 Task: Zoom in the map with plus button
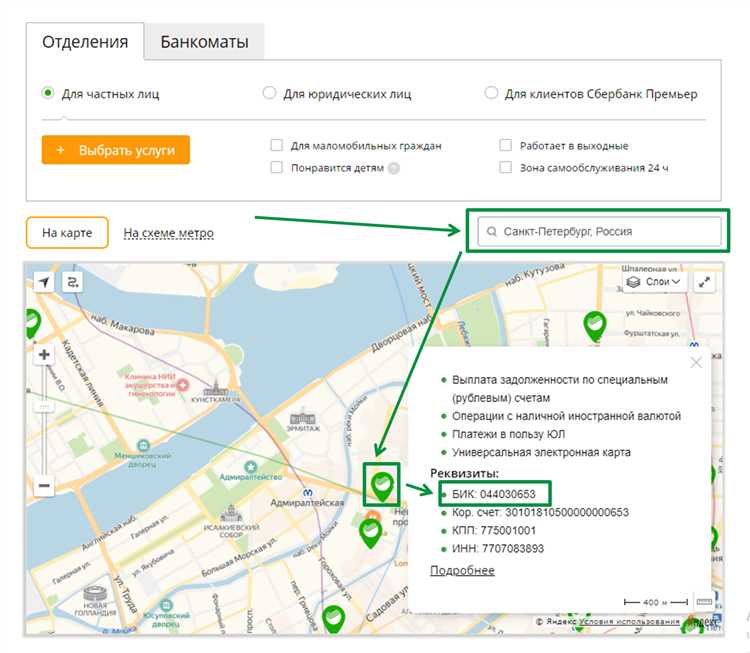[44, 355]
